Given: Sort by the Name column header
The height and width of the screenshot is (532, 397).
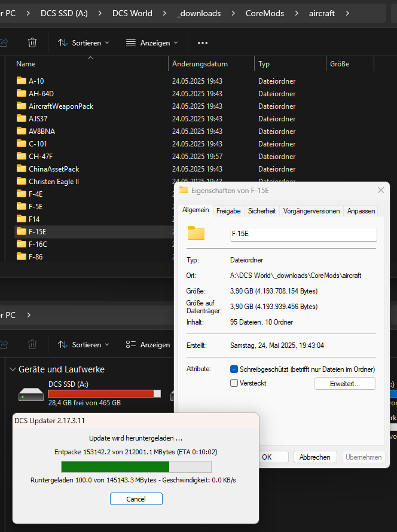Looking at the screenshot, I should [90, 64].
